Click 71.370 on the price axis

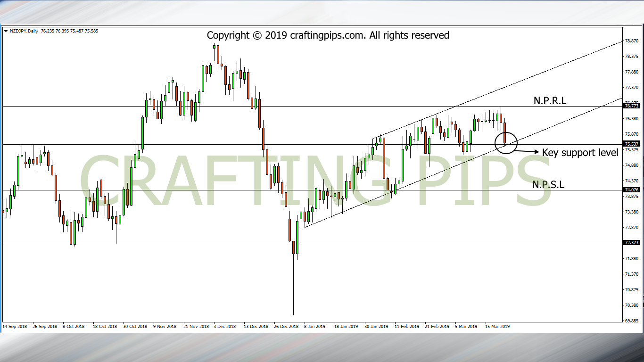pyautogui.click(x=632, y=274)
